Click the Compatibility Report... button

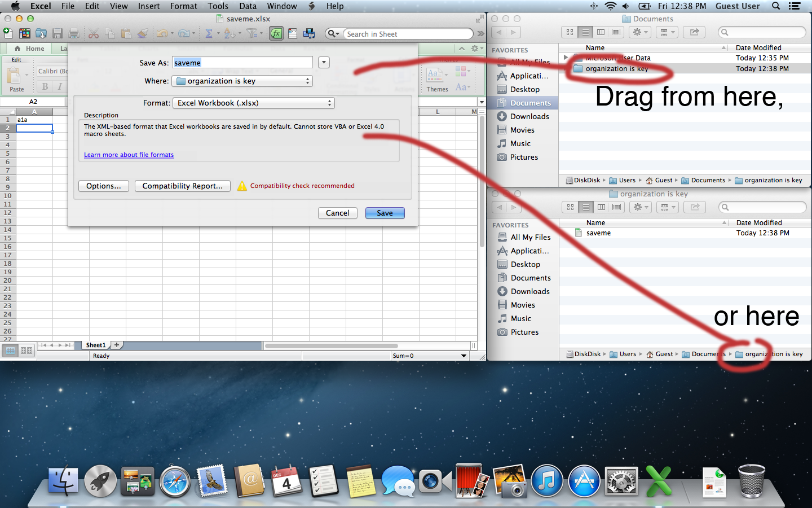(x=183, y=186)
